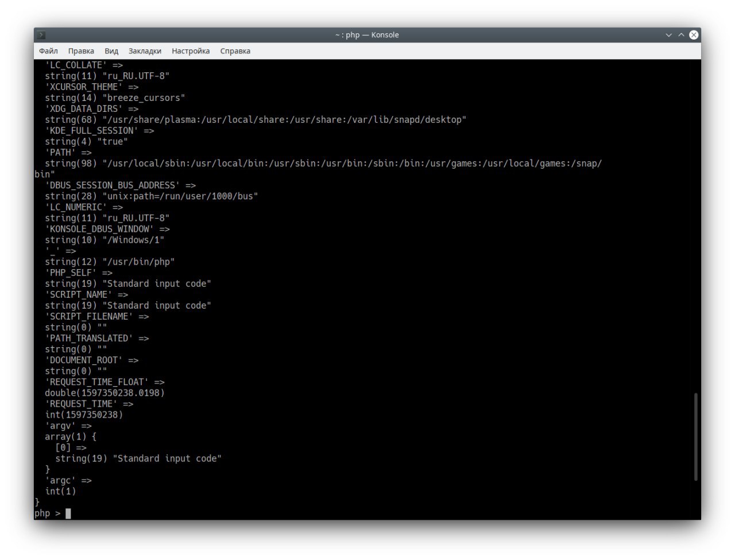The image size is (735, 560).
Task: Maximize the Konsole window
Action: tap(681, 35)
